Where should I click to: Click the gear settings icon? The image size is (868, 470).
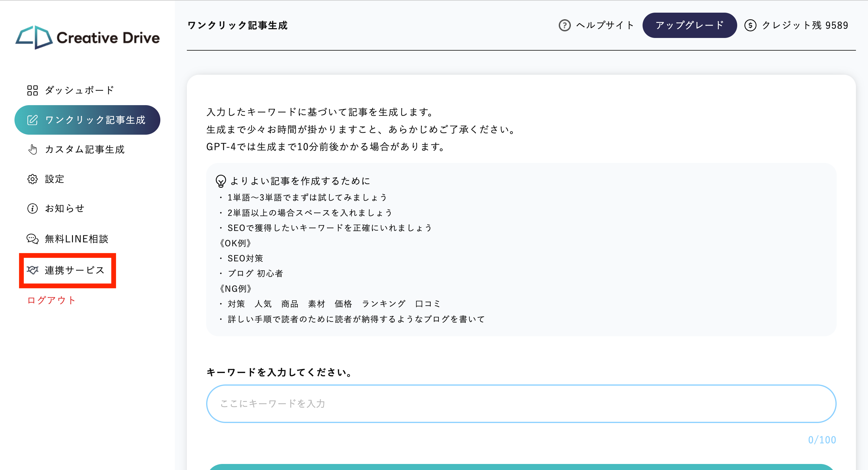pos(32,179)
